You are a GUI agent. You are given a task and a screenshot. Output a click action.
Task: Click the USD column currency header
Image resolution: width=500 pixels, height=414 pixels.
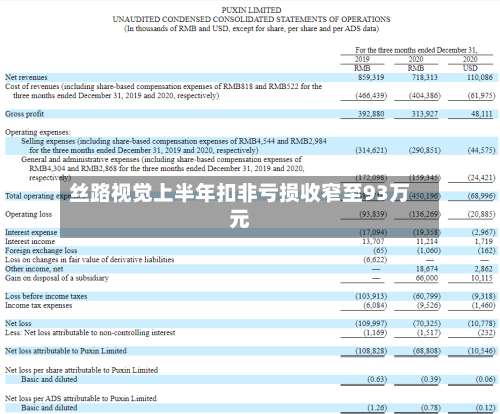470,68
